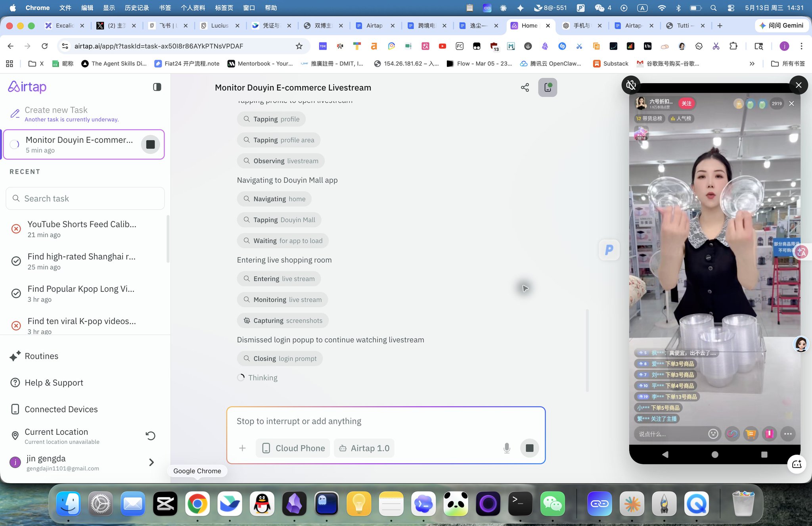Open the 书签 menu in menu bar

165,8
